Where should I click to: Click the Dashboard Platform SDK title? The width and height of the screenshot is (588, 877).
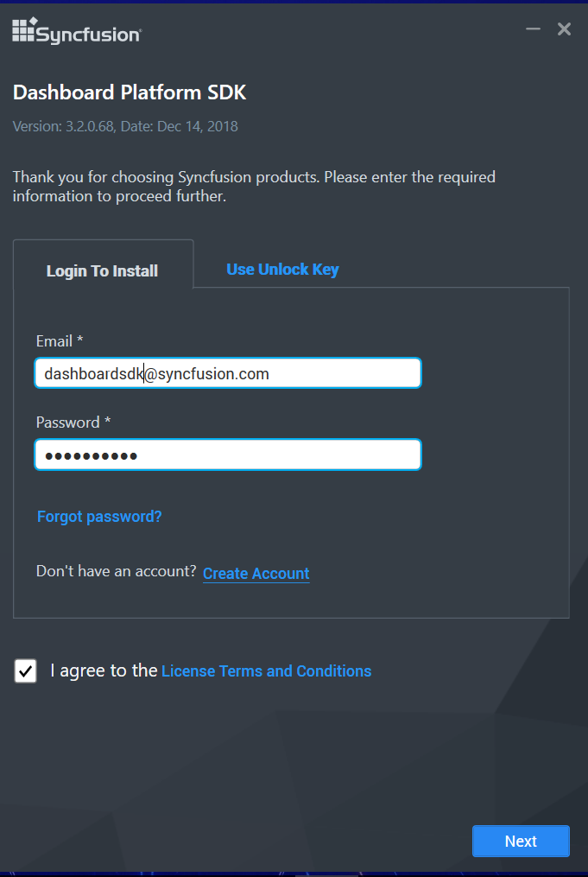[130, 92]
